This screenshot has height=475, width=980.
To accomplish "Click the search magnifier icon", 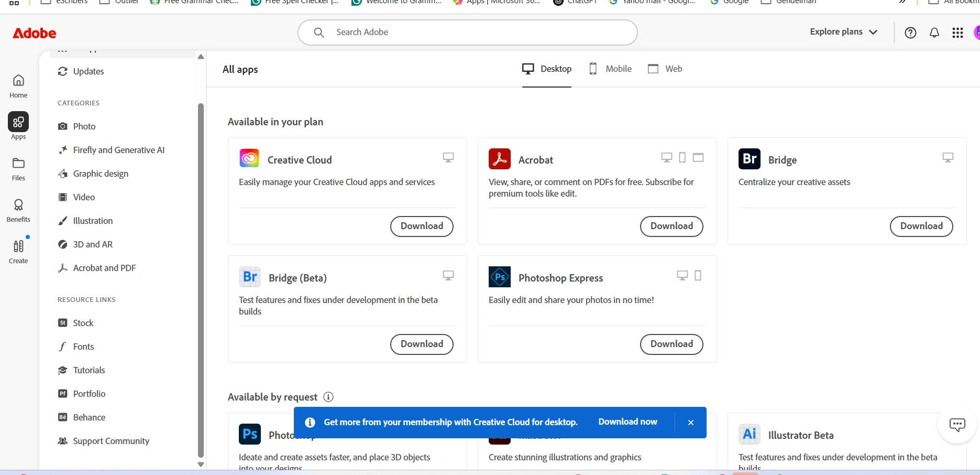I will click(319, 33).
